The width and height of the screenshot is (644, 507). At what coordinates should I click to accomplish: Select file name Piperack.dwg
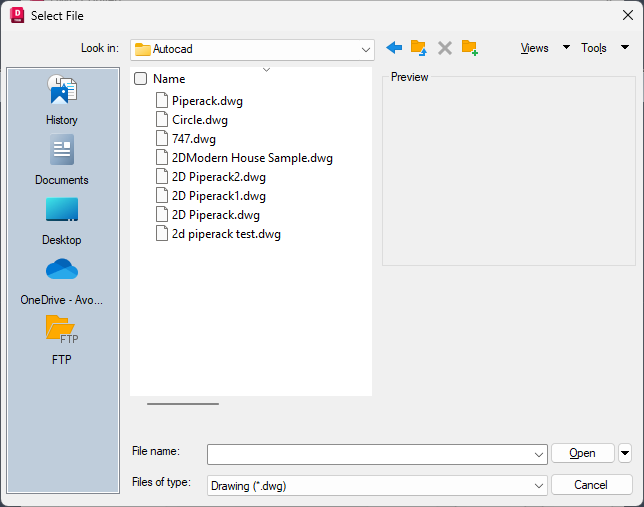[x=207, y=101]
